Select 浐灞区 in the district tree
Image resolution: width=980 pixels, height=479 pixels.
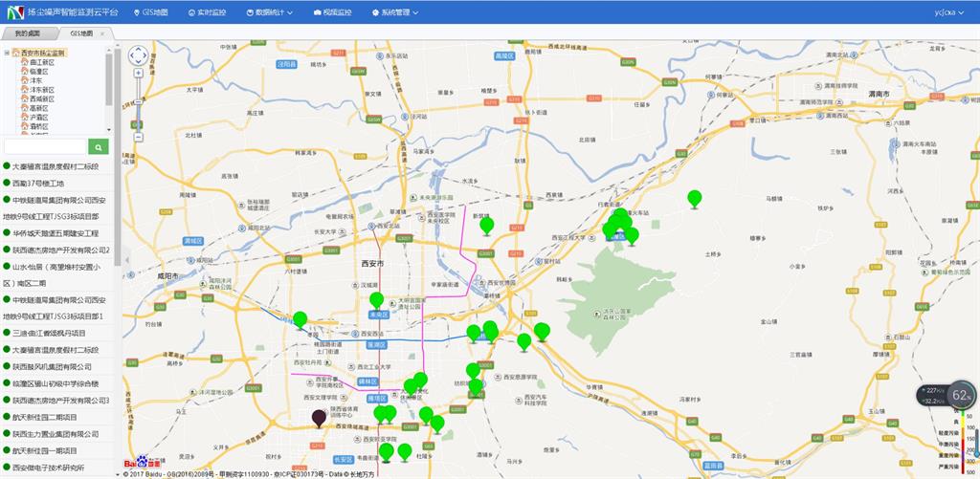click(38, 117)
